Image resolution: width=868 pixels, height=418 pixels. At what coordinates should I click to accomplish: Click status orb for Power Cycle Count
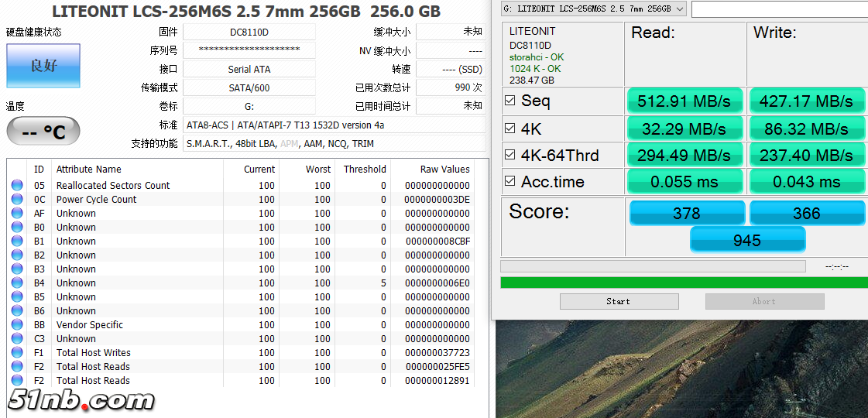click(17, 199)
